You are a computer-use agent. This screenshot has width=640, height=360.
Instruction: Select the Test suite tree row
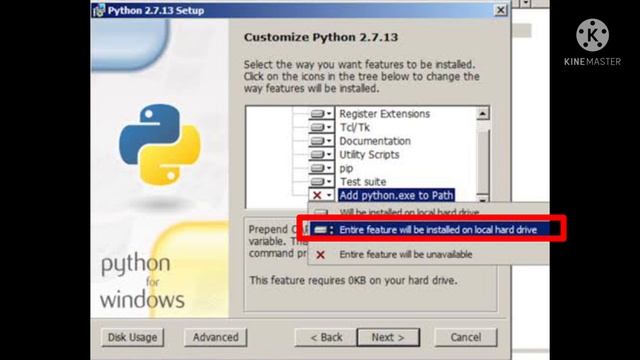click(363, 182)
